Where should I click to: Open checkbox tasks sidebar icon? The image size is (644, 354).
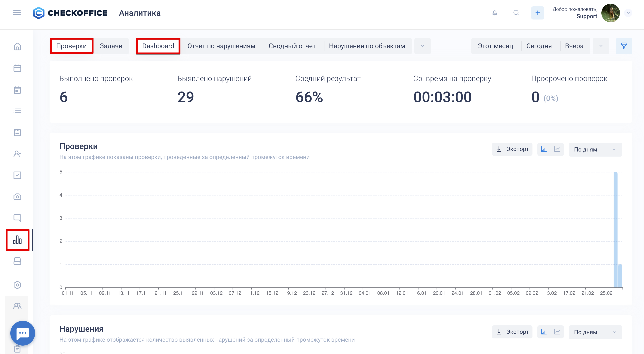17,175
